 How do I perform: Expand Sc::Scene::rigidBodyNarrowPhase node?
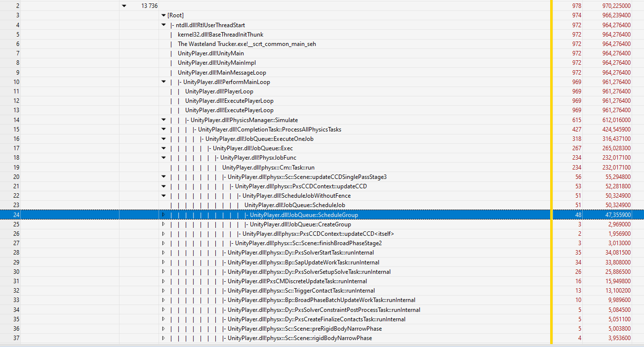pos(163,338)
